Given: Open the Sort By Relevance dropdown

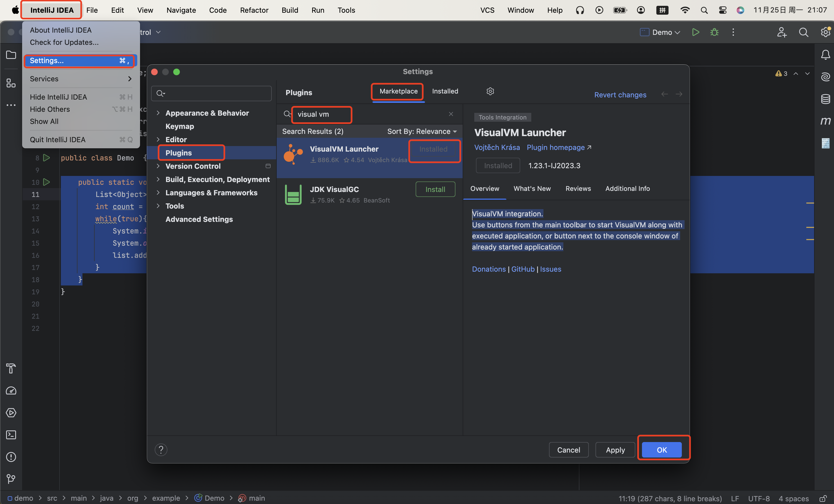Looking at the screenshot, I should click(422, 131).
